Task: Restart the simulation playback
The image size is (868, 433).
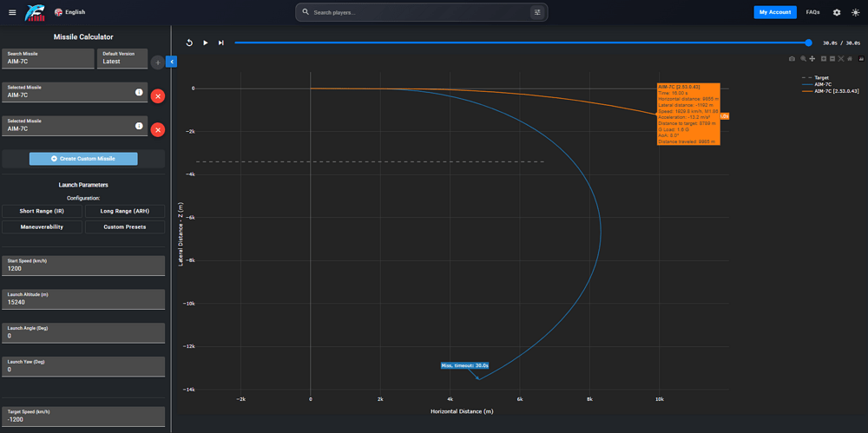Action: pyautogui.click(x=189, y=43)
